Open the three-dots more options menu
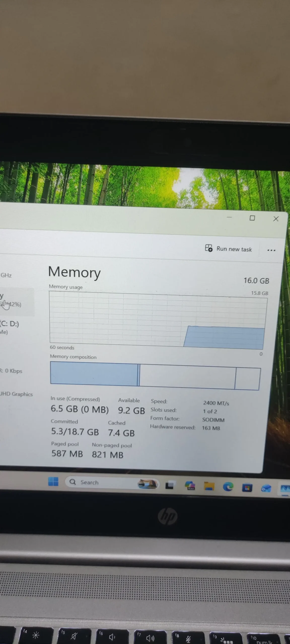Image resolution: width=290 pixels, height=644 pixels. [x=271, y=250]
